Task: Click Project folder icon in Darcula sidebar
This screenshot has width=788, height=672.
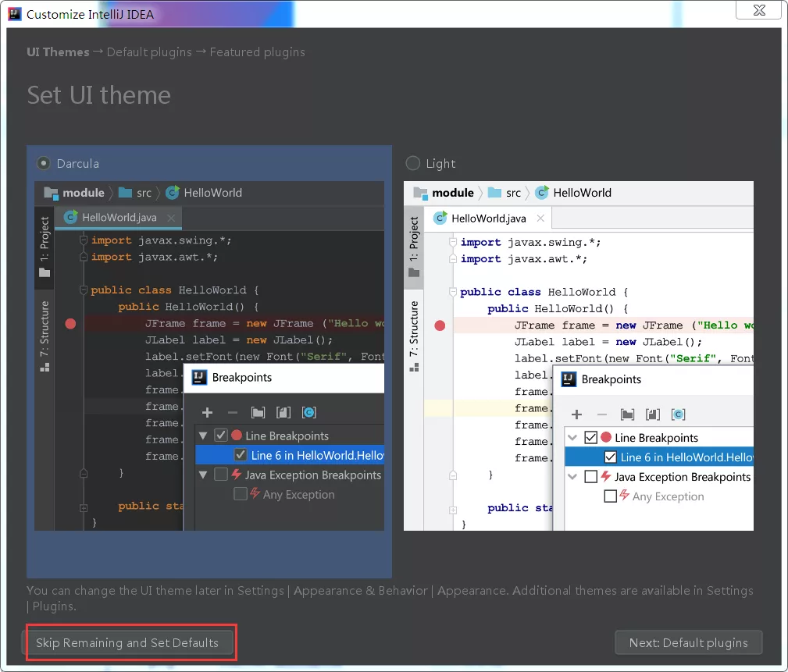Action: tap(45, 272)
